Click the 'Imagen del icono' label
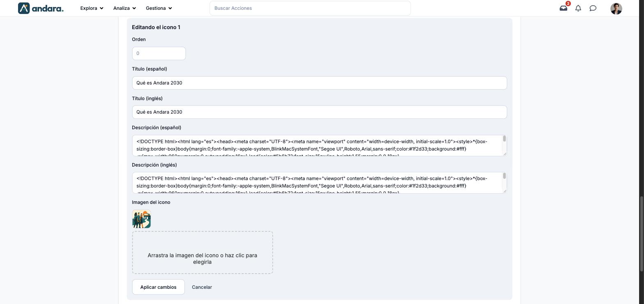 click(x=151, y=202)
